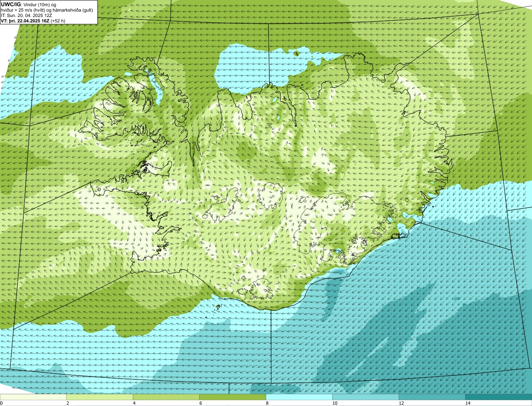Click the scale label "4"

pos(134,403)
